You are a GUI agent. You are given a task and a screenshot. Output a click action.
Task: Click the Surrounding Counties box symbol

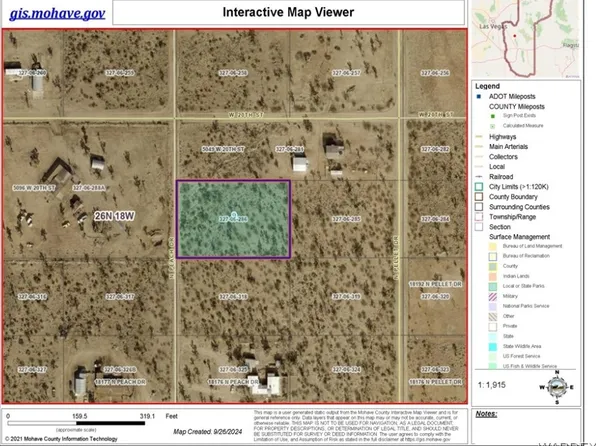coord(479,207)
